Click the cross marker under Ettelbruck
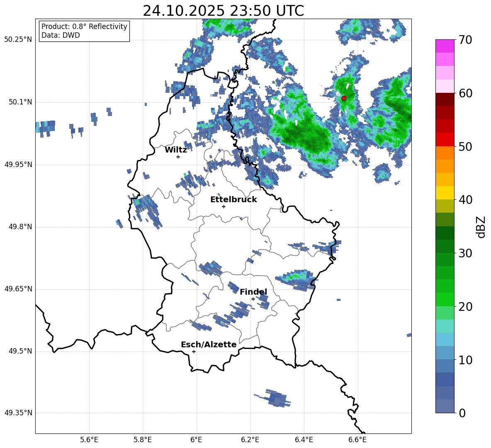Image resolution: width=491 pixels, height=448 pixels. point(224,206)
